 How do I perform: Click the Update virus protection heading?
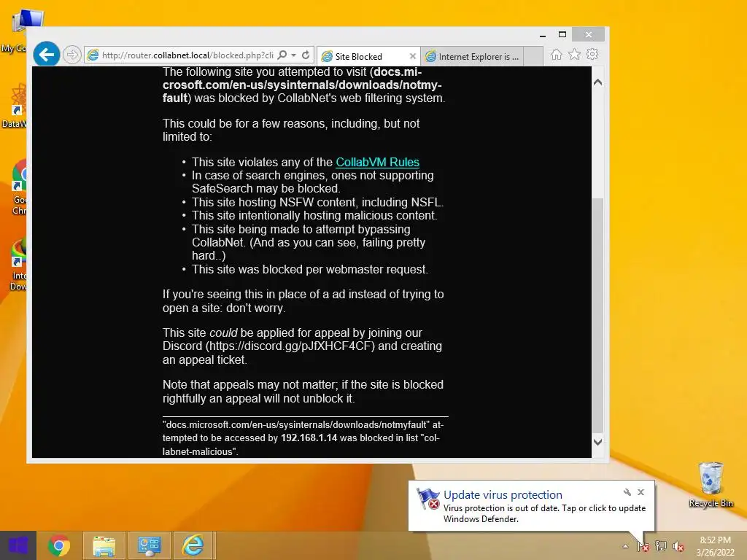click(503, 495)
